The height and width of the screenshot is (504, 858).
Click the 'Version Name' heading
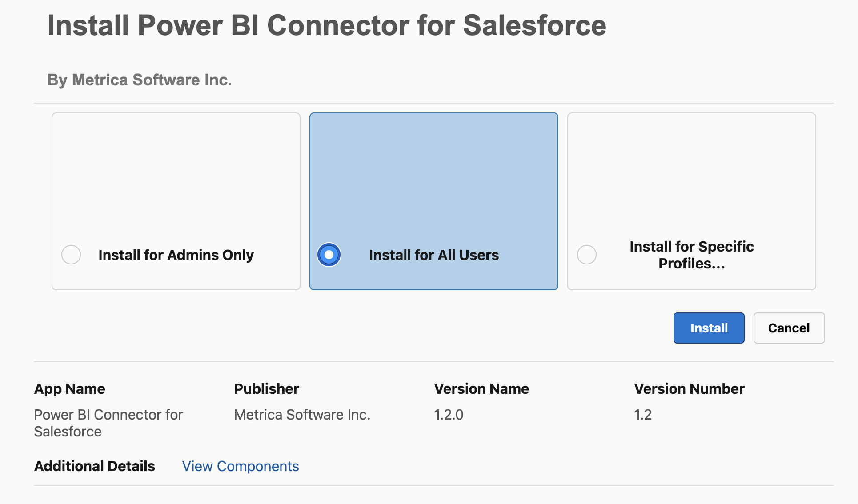pyautogui.click(x=482, y=389)
